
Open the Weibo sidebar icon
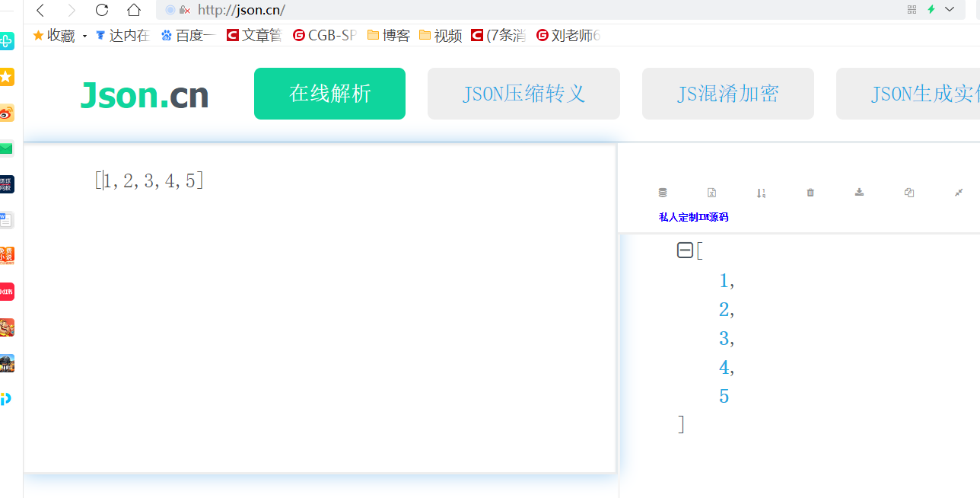(x=6, y=113)
